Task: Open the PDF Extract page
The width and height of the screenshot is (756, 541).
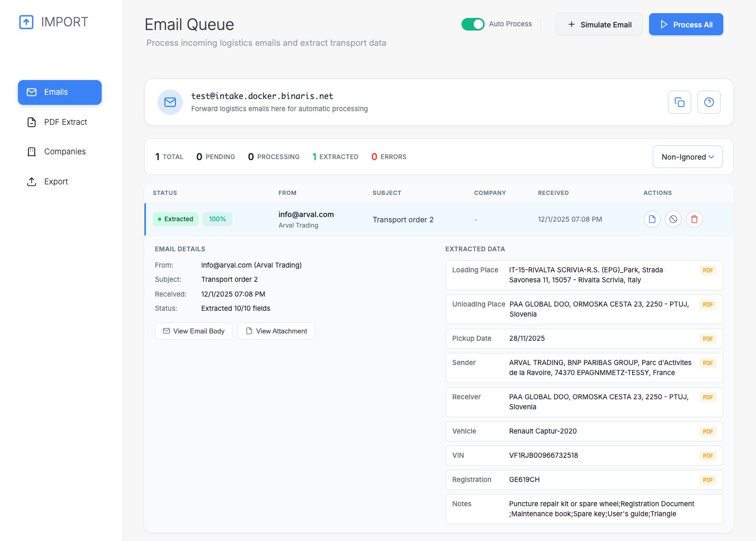Action: pos(60,122)
